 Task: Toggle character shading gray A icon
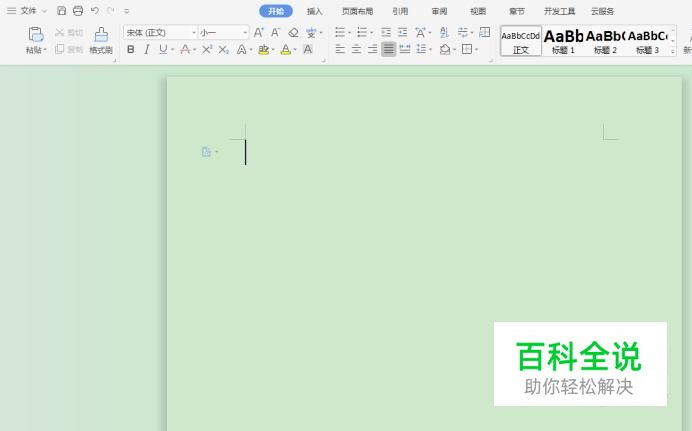pos(308,49)
